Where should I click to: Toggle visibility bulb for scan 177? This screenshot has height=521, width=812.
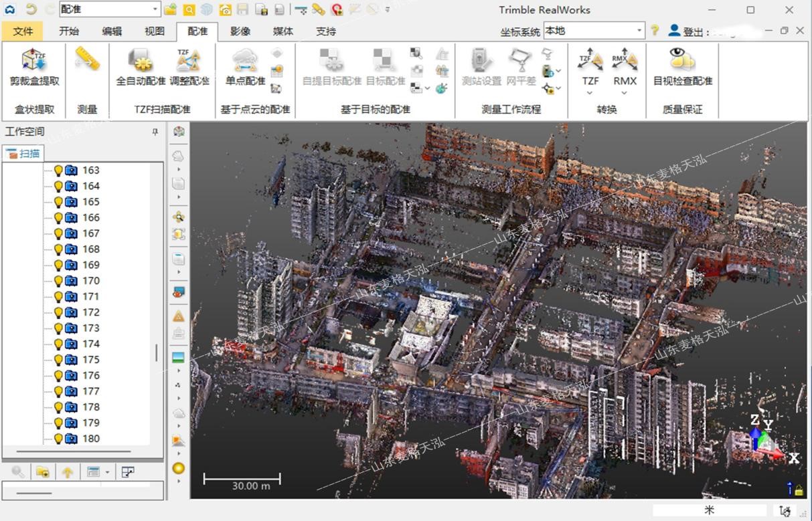pyautogui.click(x=58, y=391)
